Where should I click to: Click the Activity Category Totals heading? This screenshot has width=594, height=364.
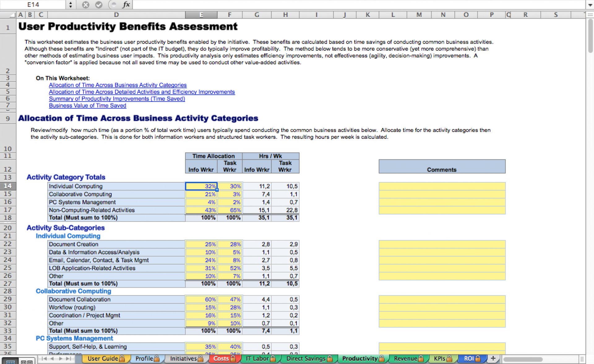(66, 177)
